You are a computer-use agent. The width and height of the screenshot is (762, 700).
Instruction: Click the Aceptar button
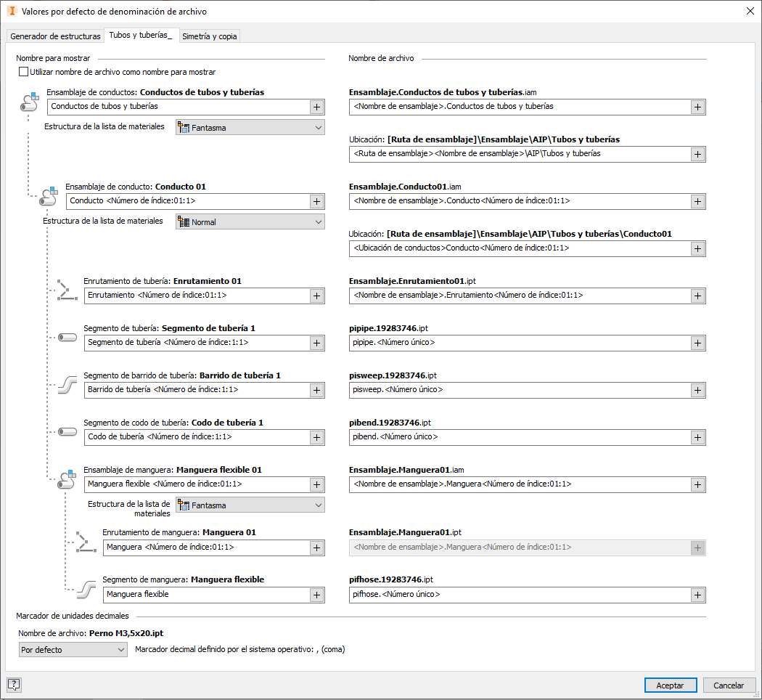(x=670, y=685)
